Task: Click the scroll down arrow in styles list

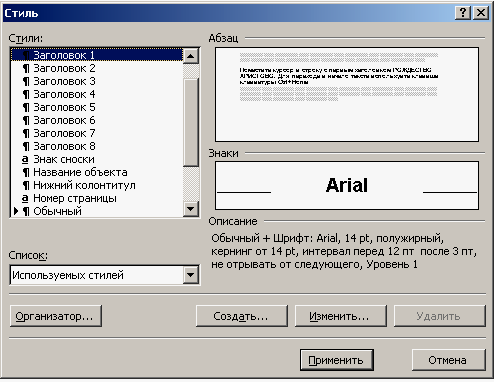Action: (191, 209)
